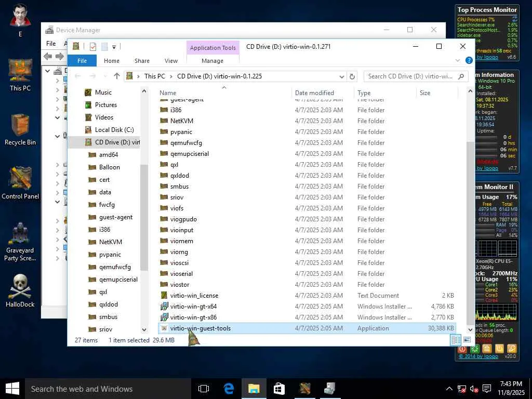The image size is (532, 399).
Task: Open the Home ribbon tab
Action: tap(112, 61)
